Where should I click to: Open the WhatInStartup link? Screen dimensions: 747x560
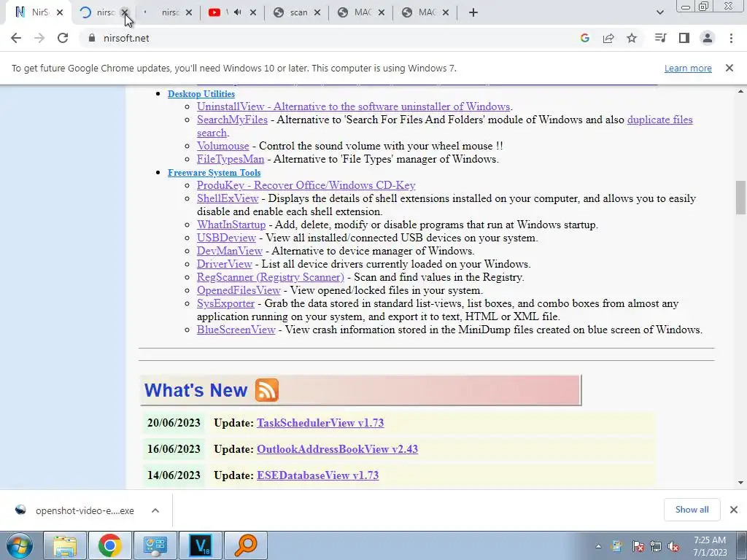point(231,225)
